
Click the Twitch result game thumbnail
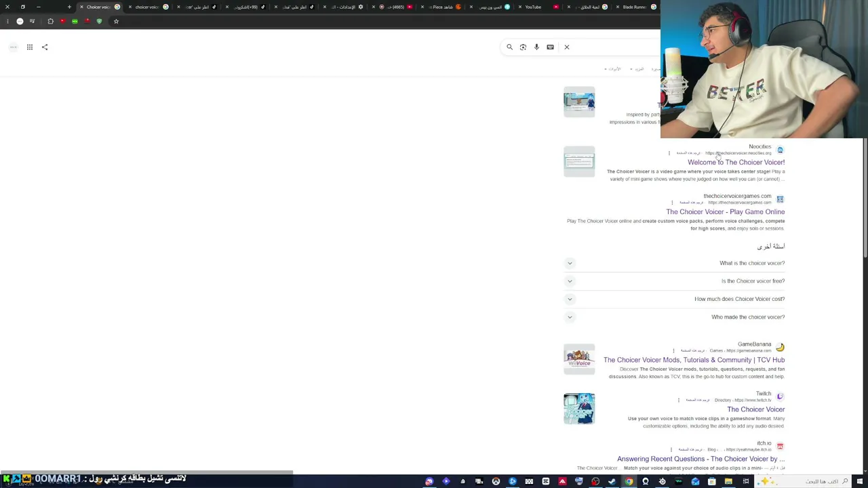pos(579,409)
